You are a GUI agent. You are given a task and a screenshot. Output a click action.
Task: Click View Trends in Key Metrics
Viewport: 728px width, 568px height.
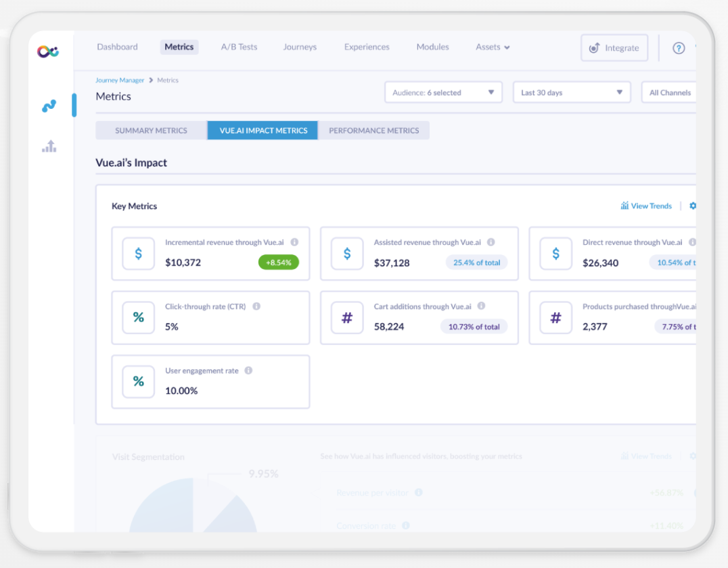tap(646, 206)
